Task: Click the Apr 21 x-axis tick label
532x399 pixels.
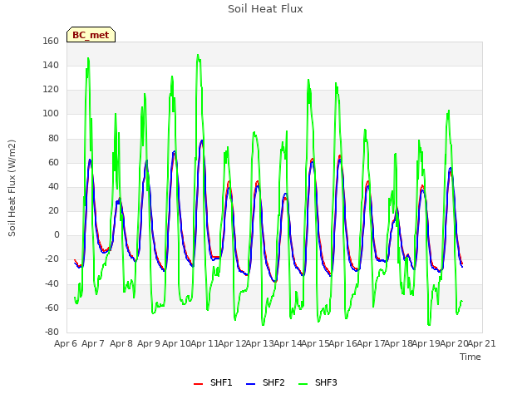Action: point(482,343)
